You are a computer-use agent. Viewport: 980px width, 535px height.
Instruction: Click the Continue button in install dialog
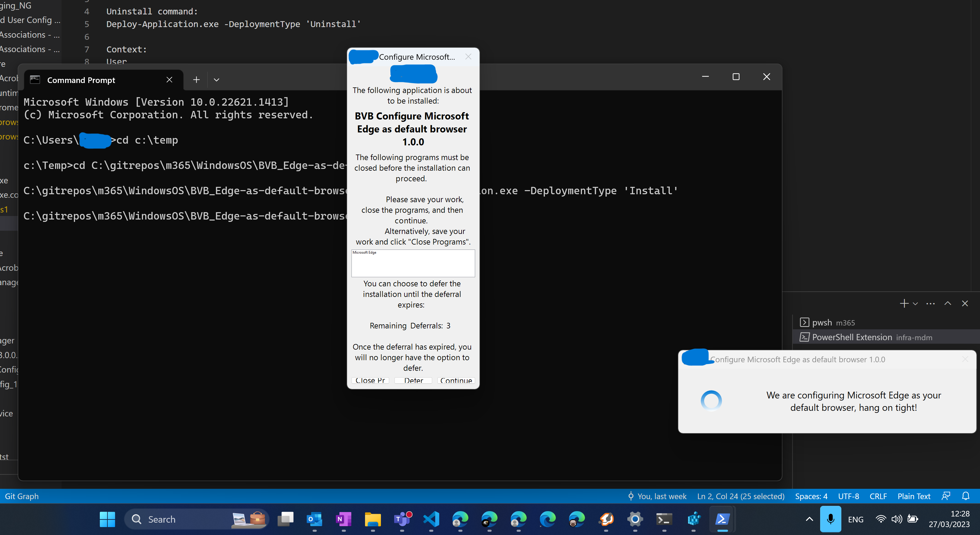tap(456, 380)
